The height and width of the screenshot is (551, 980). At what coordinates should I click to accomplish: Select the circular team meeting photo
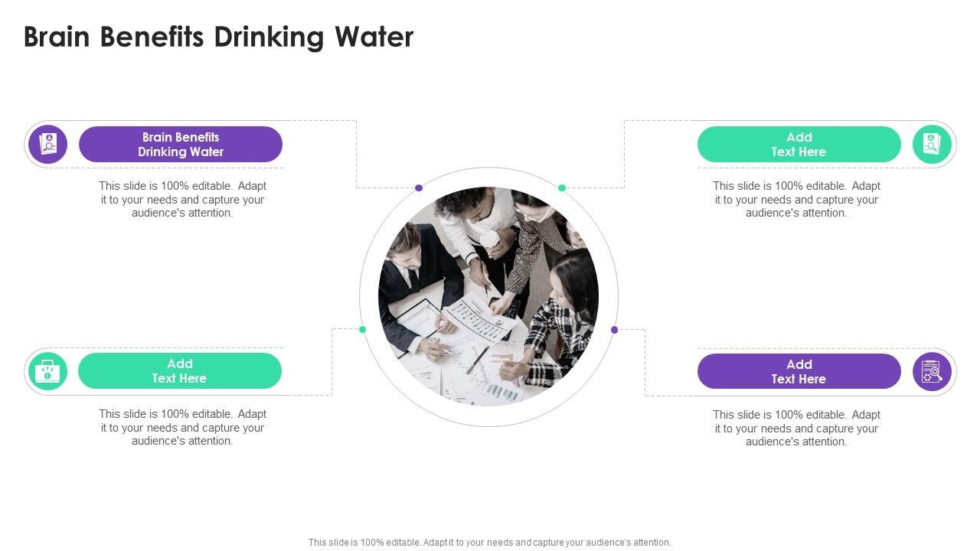pos(488,296)
